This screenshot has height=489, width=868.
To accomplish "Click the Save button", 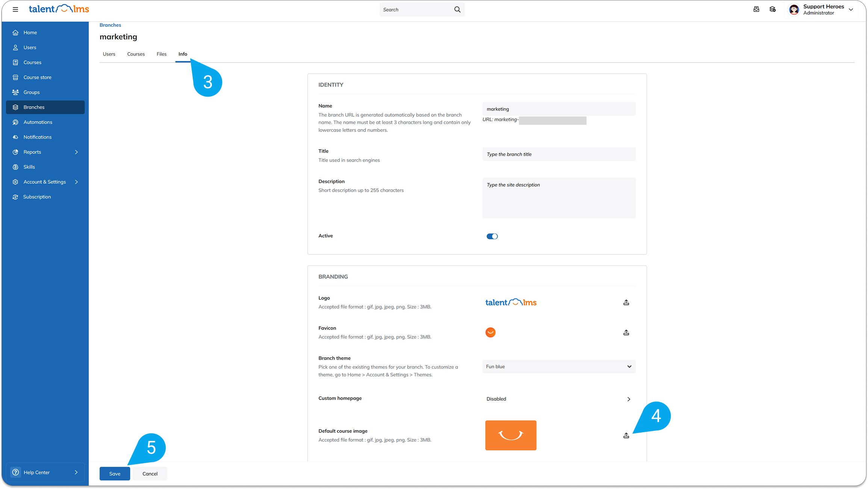I will tap(115, 474).
